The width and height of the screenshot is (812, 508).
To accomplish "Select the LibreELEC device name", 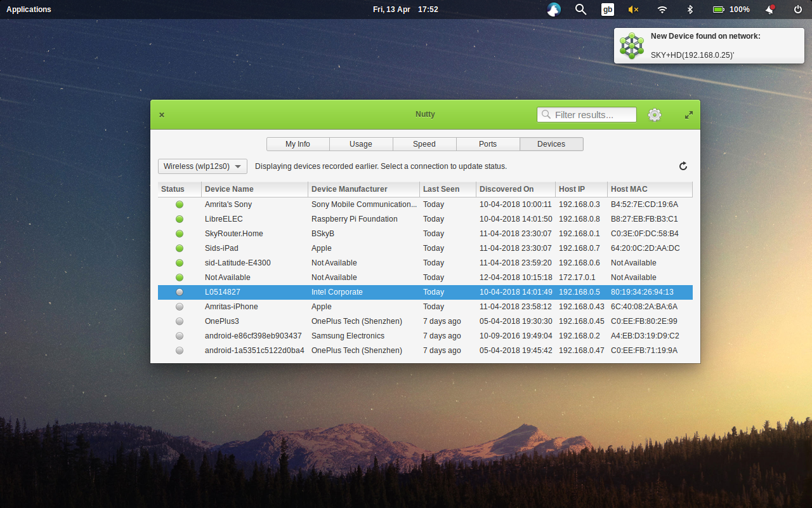I will coord(224,219).
